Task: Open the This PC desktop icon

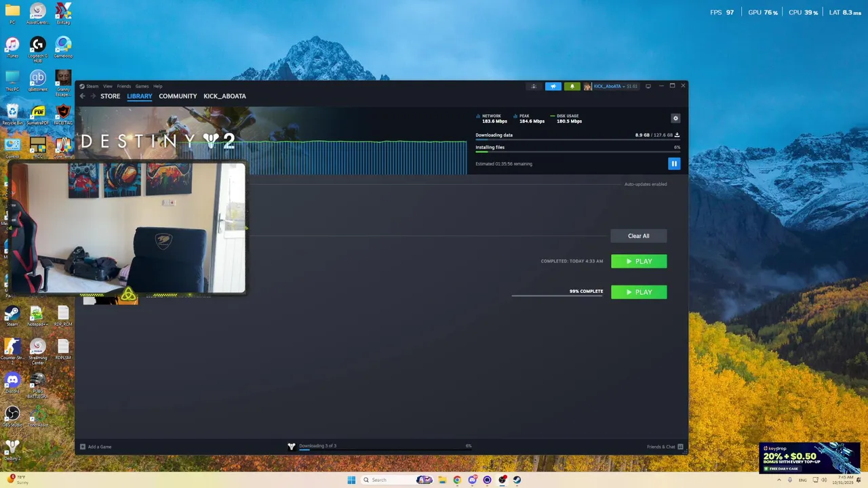Action: [x=12, y=81]
